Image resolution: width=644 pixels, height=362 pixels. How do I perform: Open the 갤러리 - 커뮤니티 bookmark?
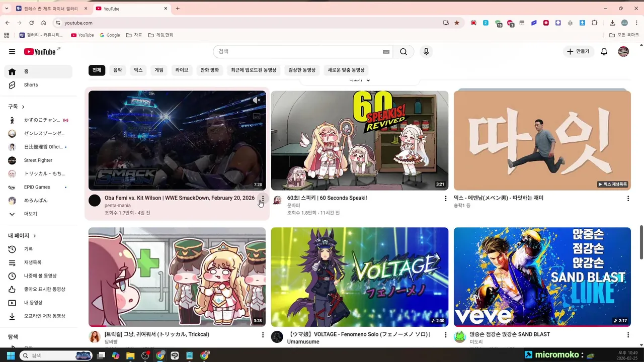[x=41, y=35]
